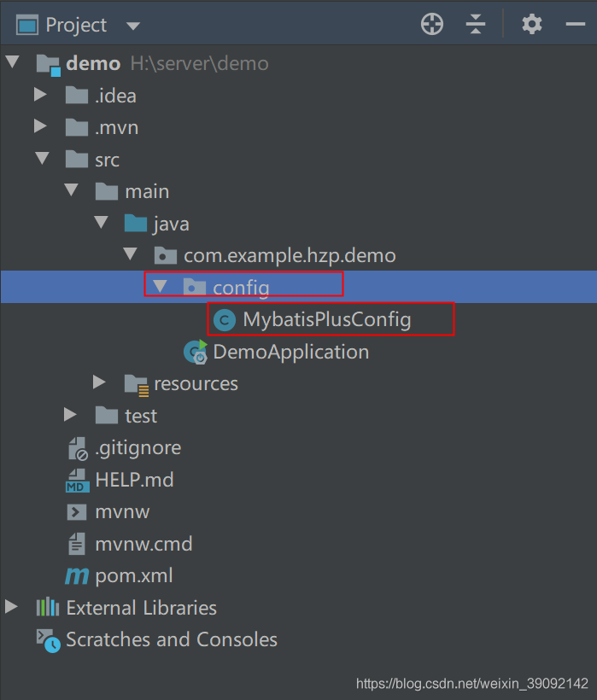The image size is (597, 700).
Task: Collapse the com.example.hzp.demo package arrow
Action: [131, 254]
